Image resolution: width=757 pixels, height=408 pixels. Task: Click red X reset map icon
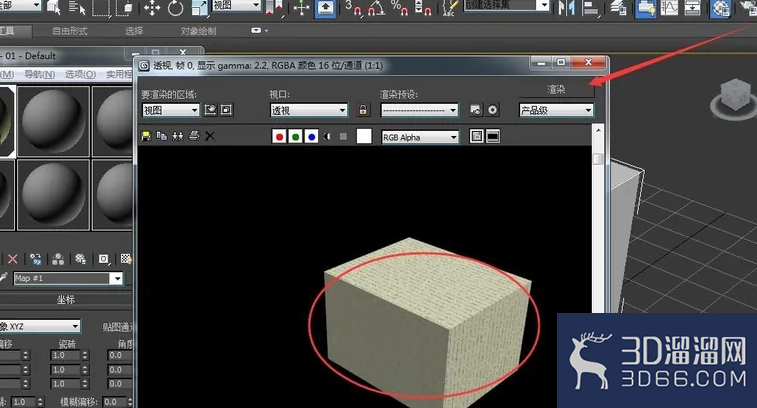click(x=13, y=259)
